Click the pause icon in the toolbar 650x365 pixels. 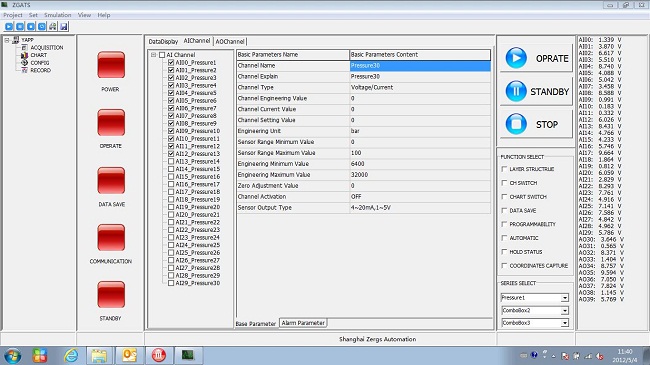click(20, 27)
